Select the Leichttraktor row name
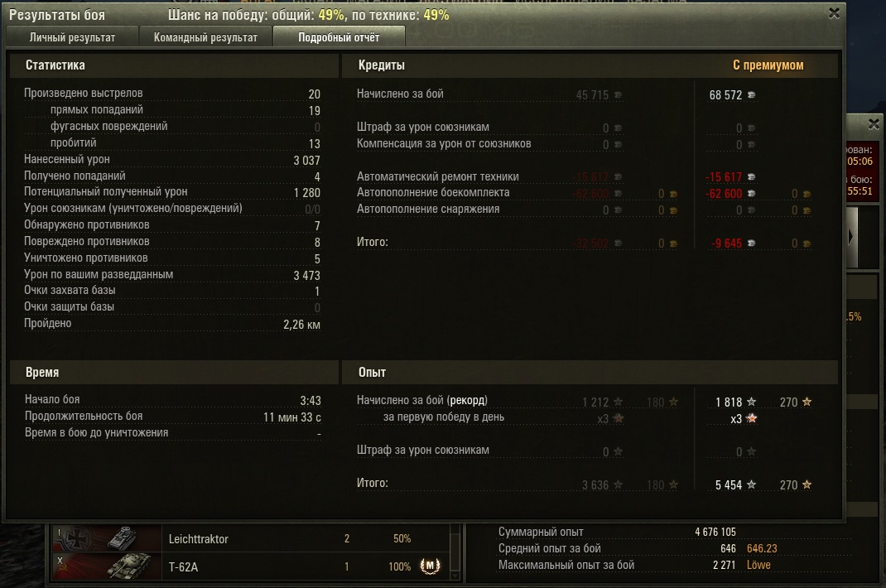 [x=199, y=539]
